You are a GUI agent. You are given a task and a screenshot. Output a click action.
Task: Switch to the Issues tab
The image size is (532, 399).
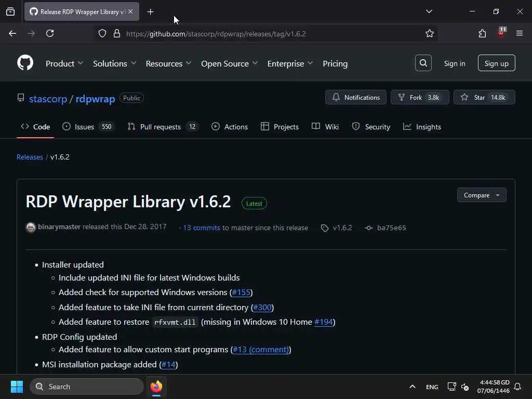(x=88, y=127)
